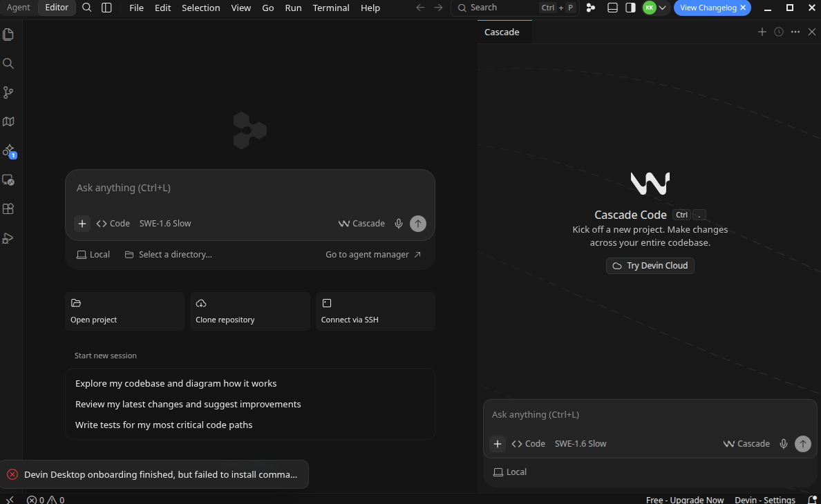The image size is (821, 504).
Task: Click send arrow in Cascade panel prompt
Action: 802,444
